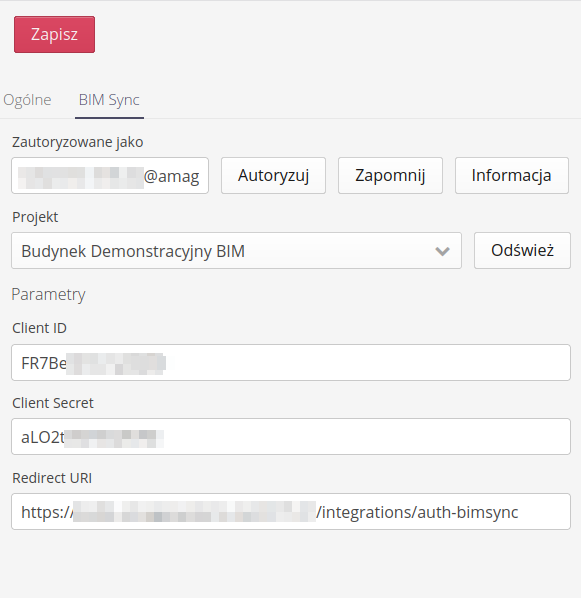This screenshot has width=581, height=598.
Task: Click the /integrations/auth-bimsync text in Redirect URI
Action: [417, 512]
